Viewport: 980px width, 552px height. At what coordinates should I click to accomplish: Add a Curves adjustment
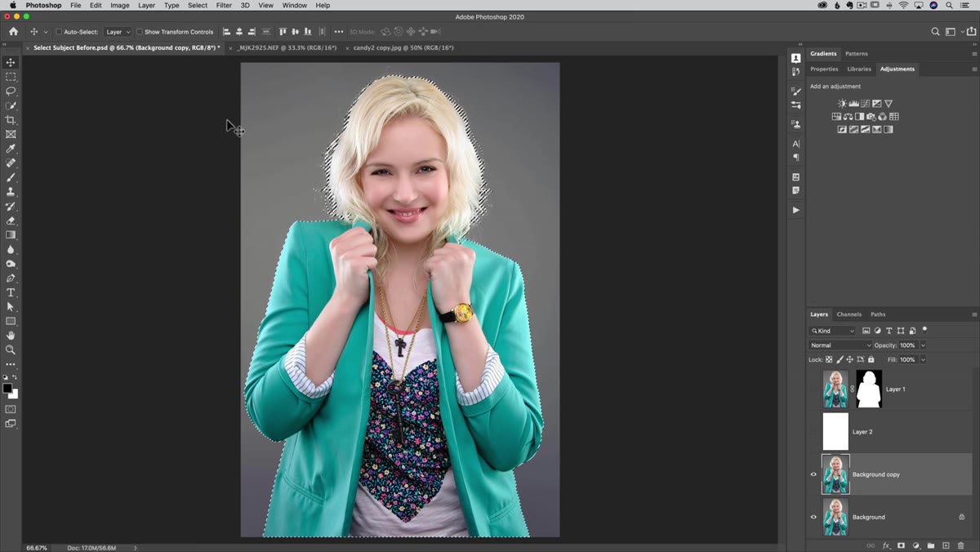coord(865,104)
